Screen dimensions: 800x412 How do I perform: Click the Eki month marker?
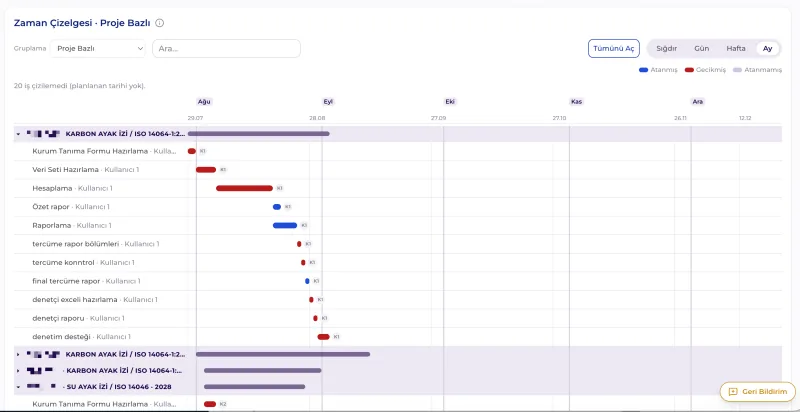[450, 101]
